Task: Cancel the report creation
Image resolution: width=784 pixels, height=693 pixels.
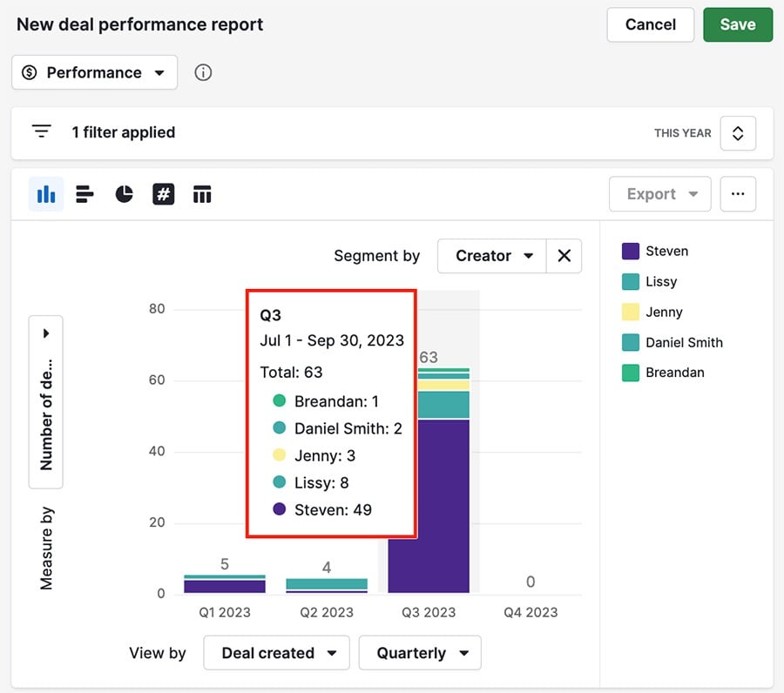Action: pos(650,24)
